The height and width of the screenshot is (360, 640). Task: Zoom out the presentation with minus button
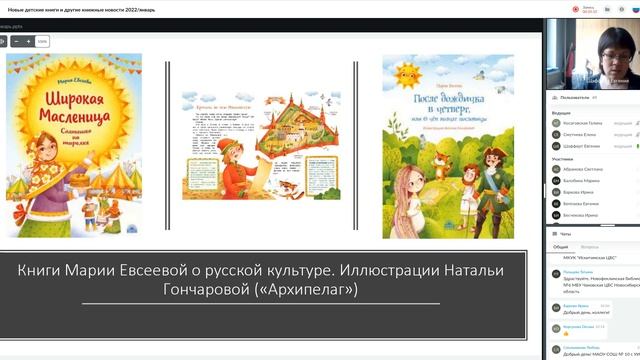click(16, 41)
